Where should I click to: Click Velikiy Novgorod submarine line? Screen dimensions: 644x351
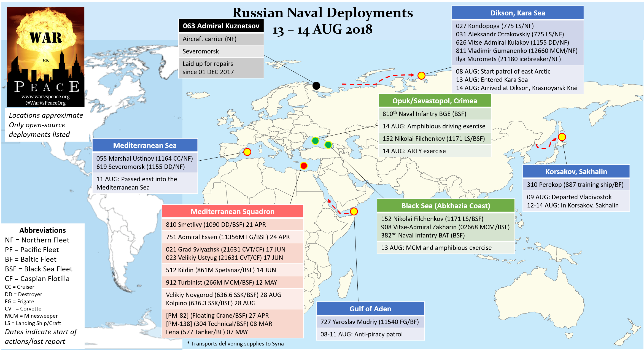click(223, 295)
